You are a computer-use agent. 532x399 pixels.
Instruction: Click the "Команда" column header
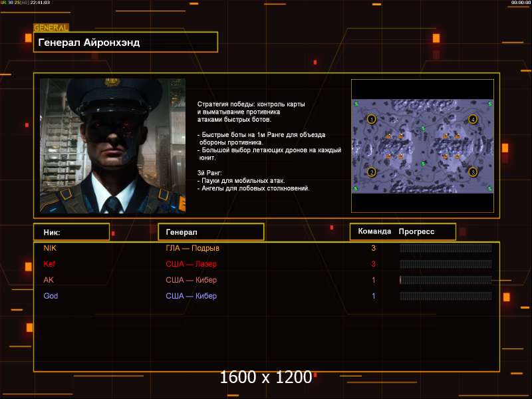(374, 231)
